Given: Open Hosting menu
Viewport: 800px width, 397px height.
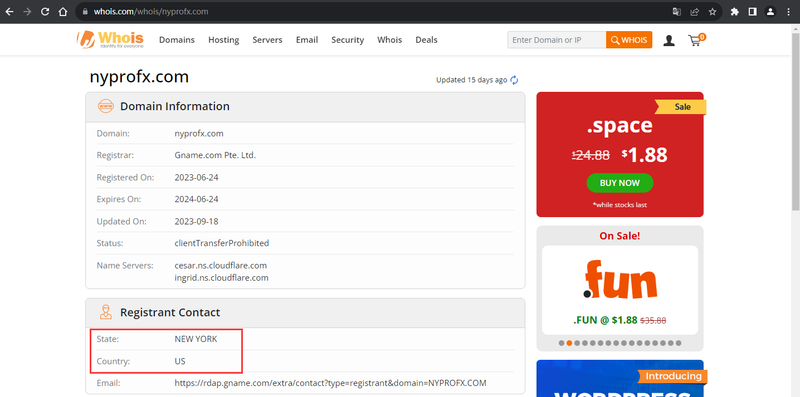Looking at the screenshot, I should (223, 40).
